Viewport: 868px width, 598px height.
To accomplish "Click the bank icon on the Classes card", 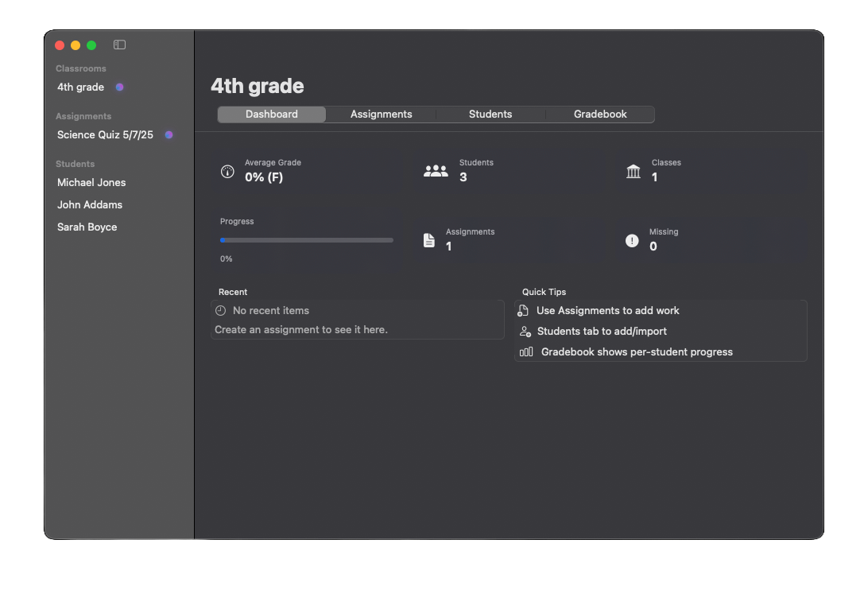I will point(634,169).
